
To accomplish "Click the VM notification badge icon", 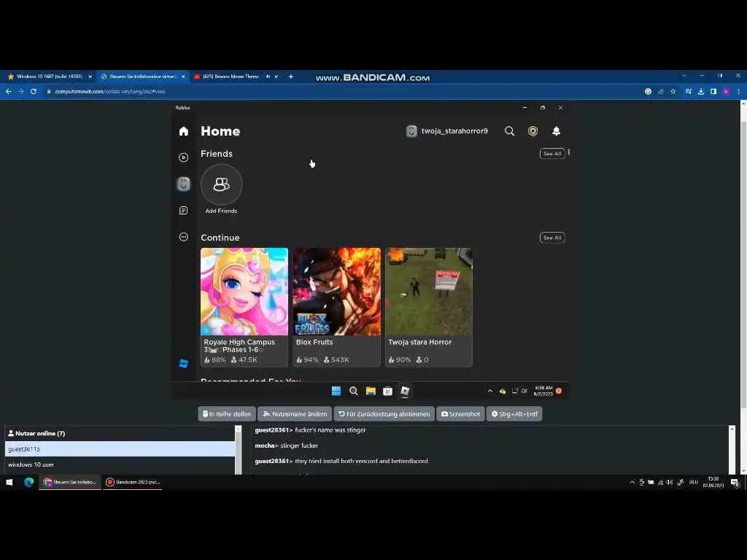I will point(559,391).
